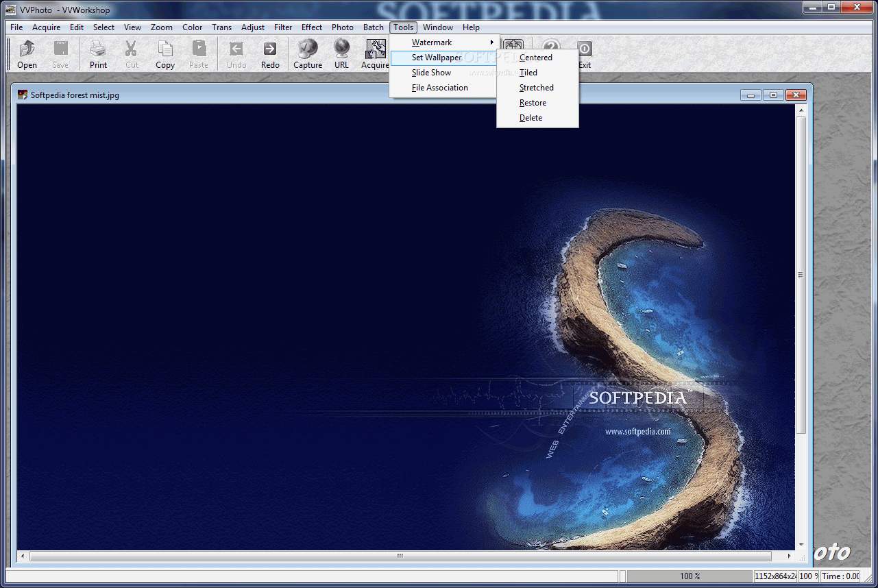Select Set Wallpaper in Tools menu
The width and height of the screenshot is (878, 588).
(444, 58)
